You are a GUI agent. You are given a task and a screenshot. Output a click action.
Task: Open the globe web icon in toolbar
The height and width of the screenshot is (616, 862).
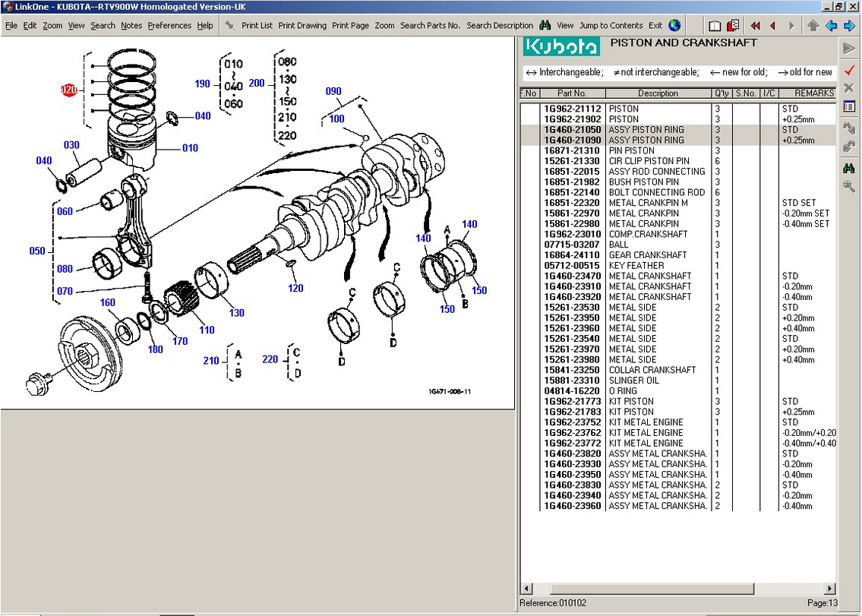674,25
